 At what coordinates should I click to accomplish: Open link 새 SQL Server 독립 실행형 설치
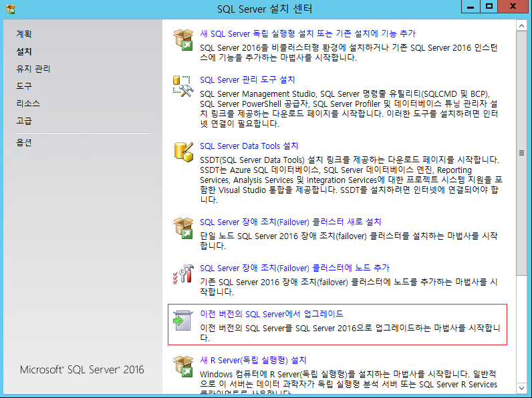tap(307, 33)
